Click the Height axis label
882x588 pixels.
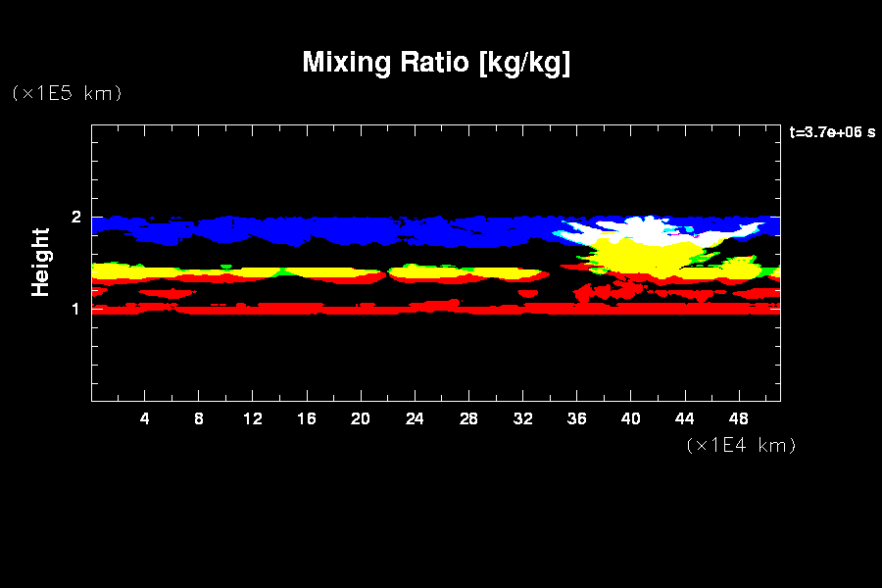click(x=41, y=262)
